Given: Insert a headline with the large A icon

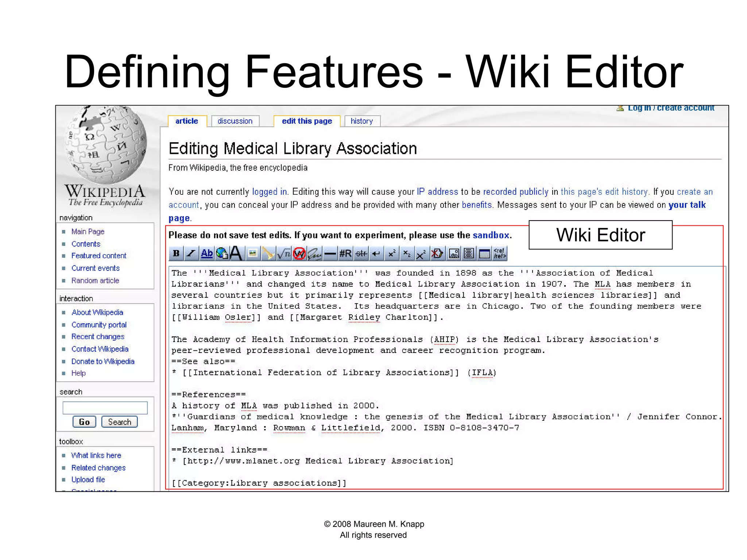Looking at the screenshot, I should pyautogui.click(x=236, y=253).
